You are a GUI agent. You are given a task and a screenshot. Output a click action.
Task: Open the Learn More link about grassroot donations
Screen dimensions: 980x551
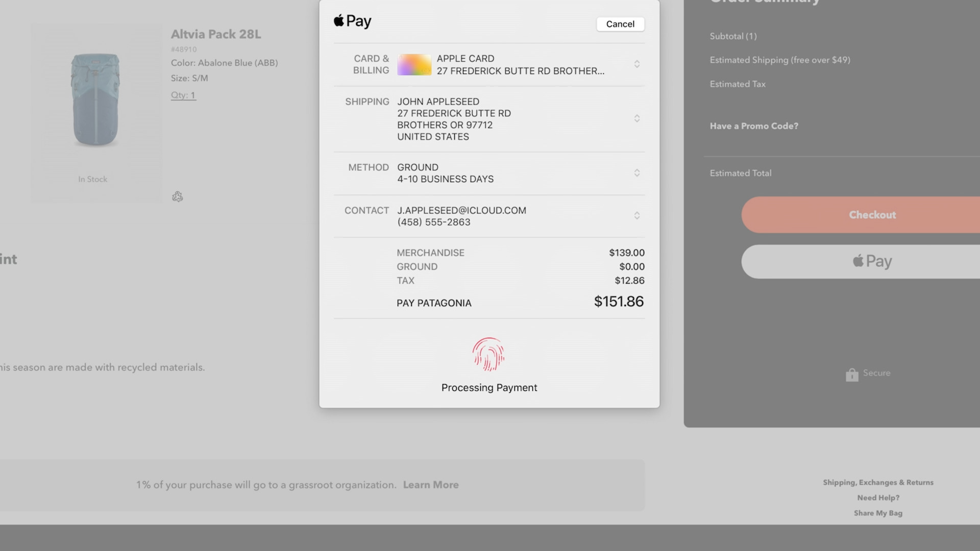coord(430,485)
